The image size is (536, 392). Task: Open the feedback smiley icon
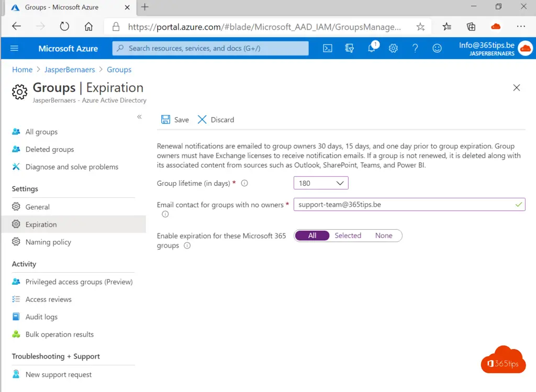click(x=437, y=48)
